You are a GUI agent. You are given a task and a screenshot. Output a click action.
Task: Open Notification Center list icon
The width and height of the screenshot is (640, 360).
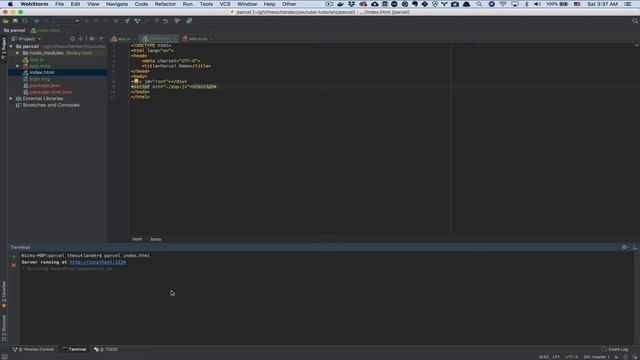click(628, 4)
